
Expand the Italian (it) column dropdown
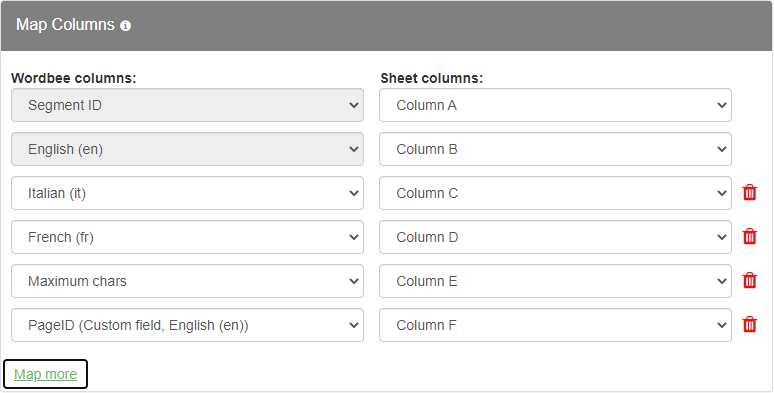tap(188, 193)
